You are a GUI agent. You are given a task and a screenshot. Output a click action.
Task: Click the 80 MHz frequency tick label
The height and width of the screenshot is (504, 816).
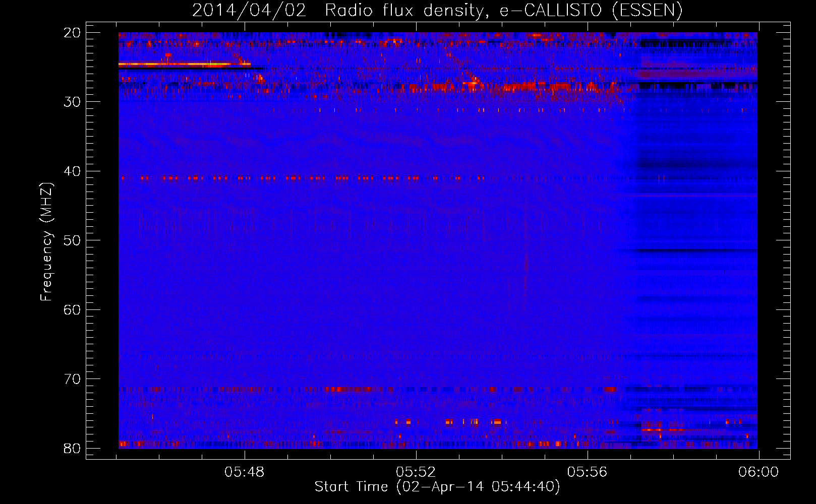[73, 448]
